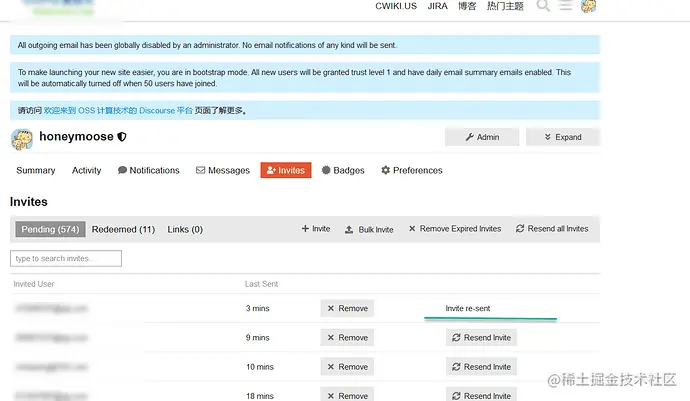Show Links (0) invites
The height and width of the screenshot is (401, 690).
[185, 229]
